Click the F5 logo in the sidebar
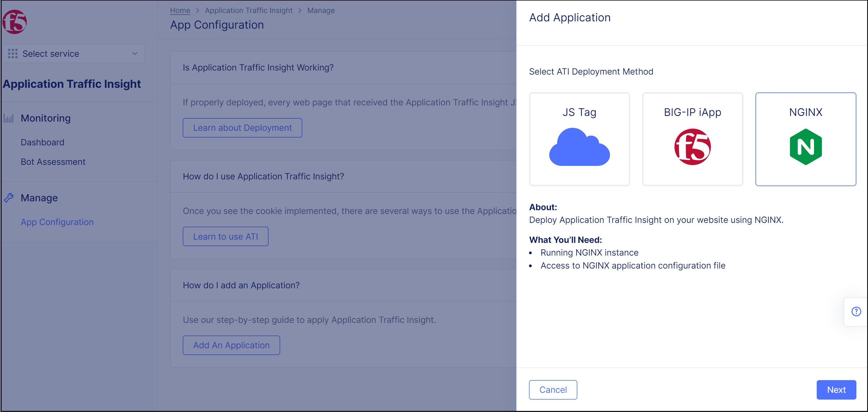The width and height of the screenshot is (868, 412). 14,22
